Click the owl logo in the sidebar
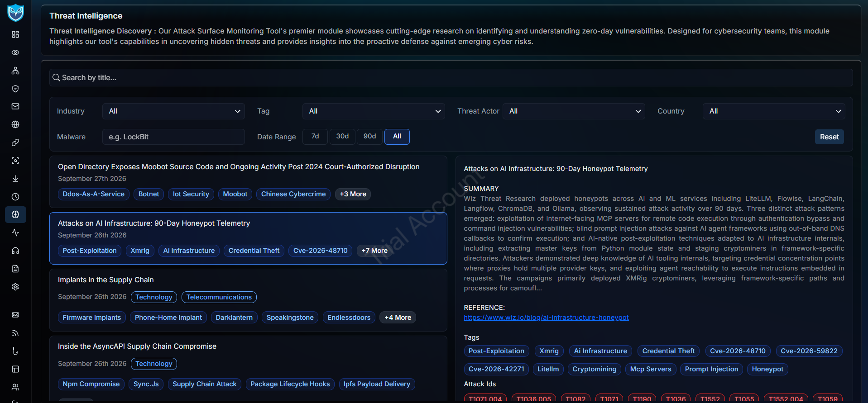Image resolution: width=868 pixels, height=403 pixels. (x=15, y=12)
